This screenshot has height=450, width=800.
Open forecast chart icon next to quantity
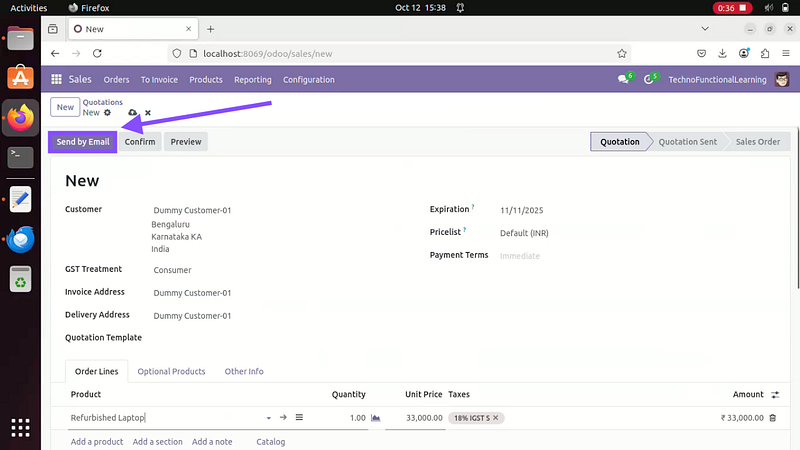click(376, 418)
